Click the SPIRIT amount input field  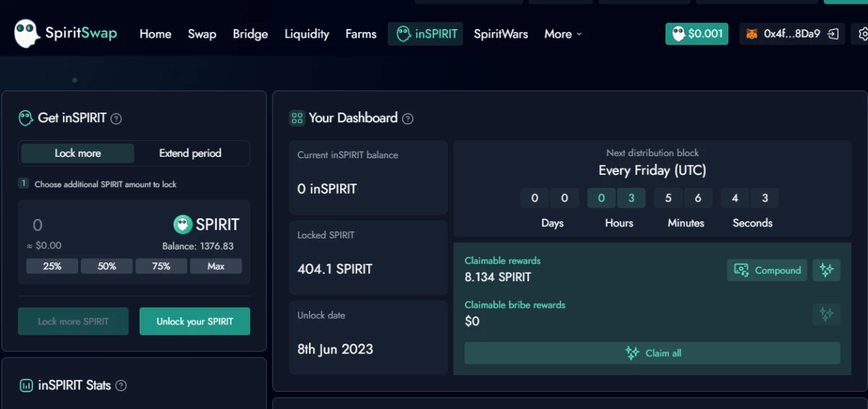(x=94, y=225)
